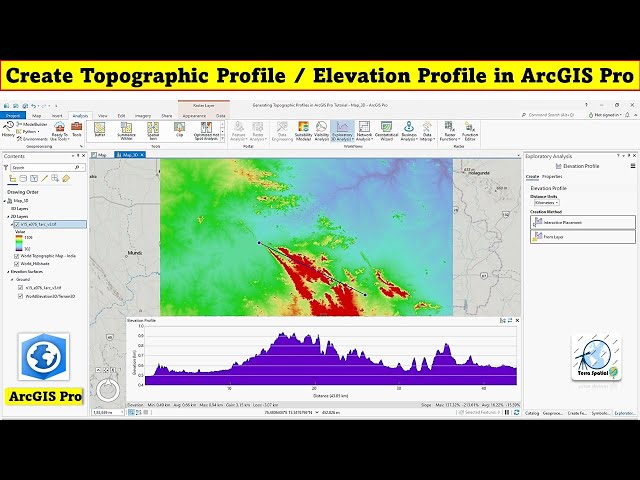The height and width of the screenshot is (480, 640).
Task: Click Not signed in account link
Action: [605, 115]
